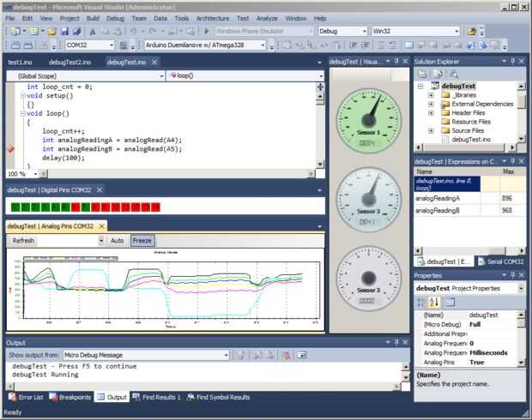
Task: Toggle Auto mode in Analog Pins panel
Action: pos(118,241)
